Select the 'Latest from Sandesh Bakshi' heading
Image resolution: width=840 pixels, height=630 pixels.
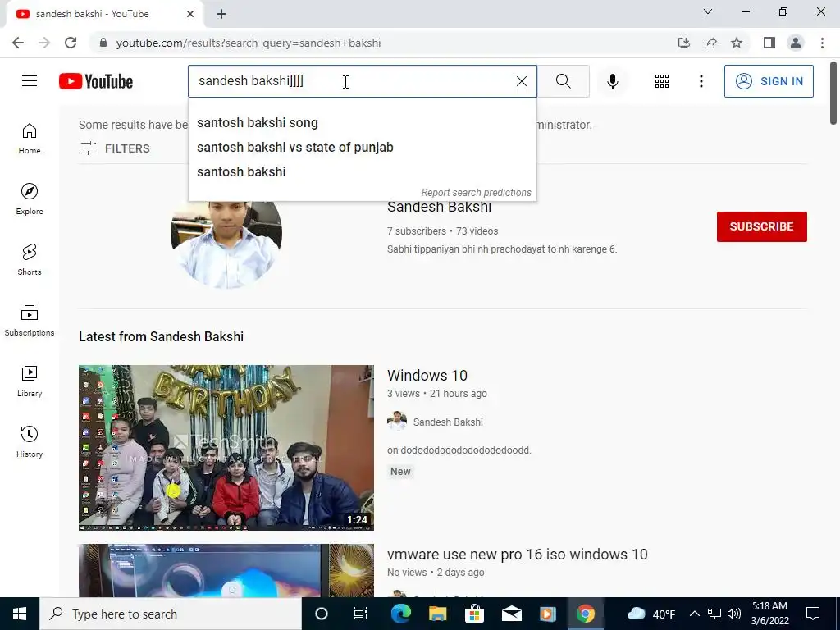162,336
